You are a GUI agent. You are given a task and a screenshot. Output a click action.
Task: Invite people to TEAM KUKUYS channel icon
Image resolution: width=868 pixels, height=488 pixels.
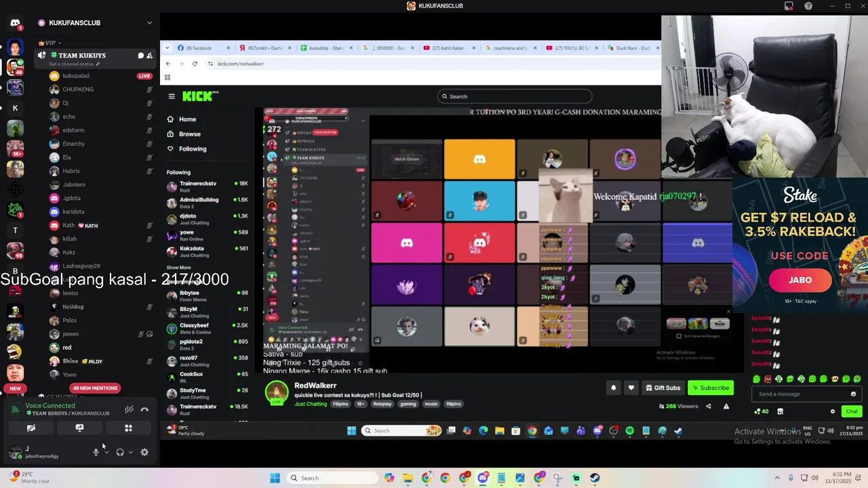tap(149, 56)
